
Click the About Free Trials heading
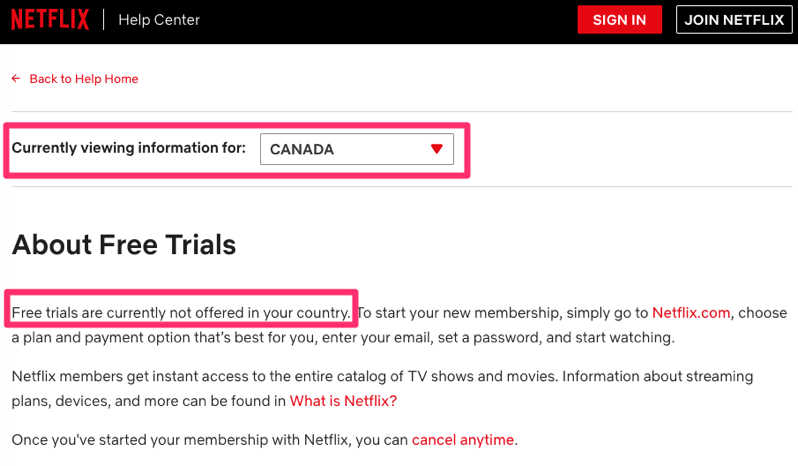[x=124, y=245]
